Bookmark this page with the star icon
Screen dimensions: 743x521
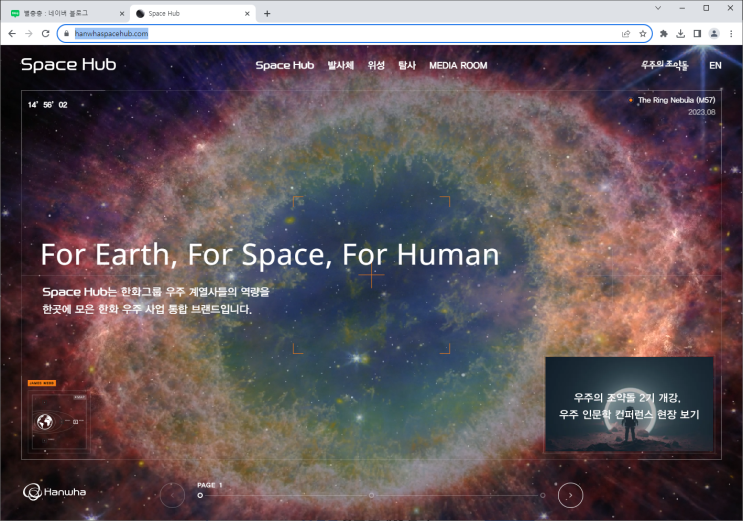(x=643, y=34)
